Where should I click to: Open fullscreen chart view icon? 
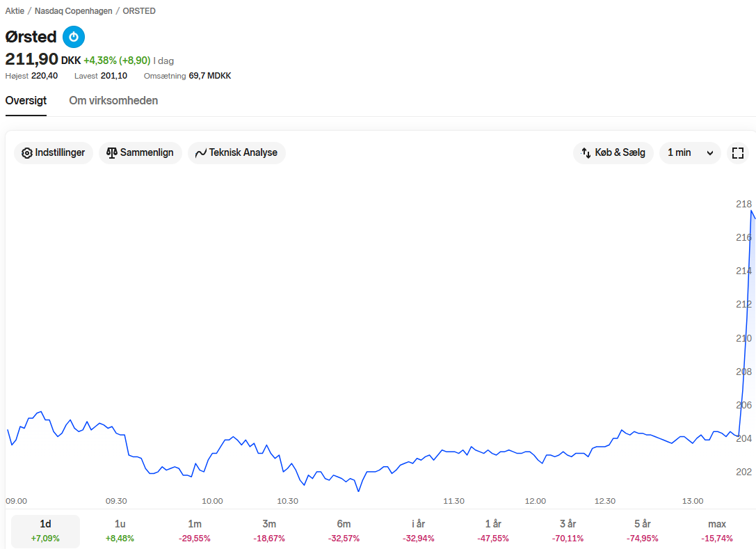(738, 153)
